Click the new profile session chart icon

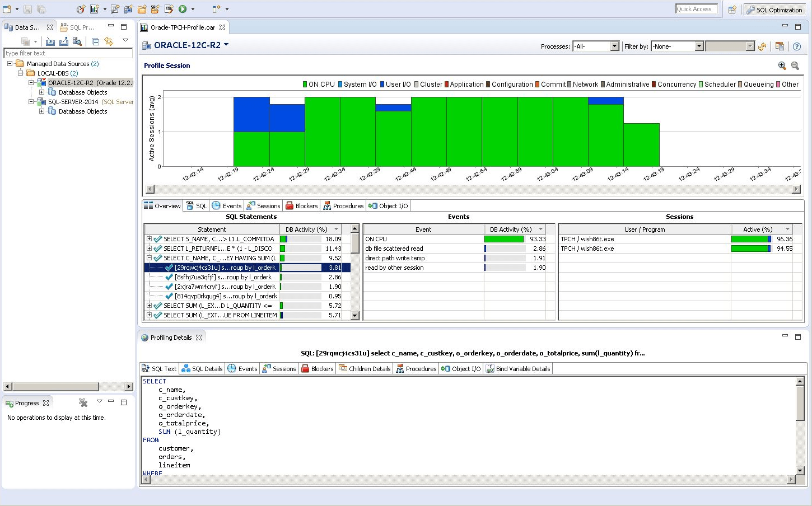[x=94, y=9]
